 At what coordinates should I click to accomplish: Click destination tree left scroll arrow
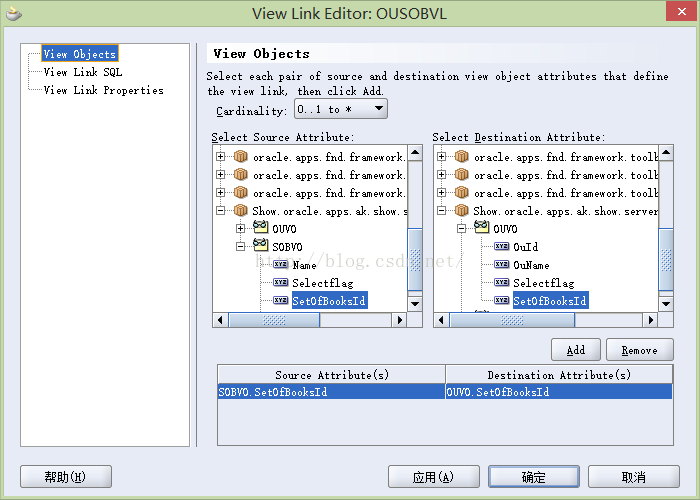tap(442, 320)
